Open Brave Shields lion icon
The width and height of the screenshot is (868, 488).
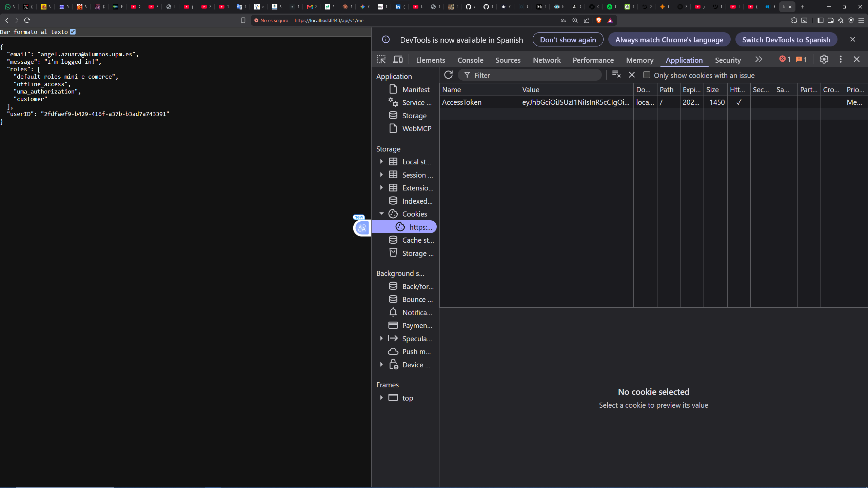click(599, 20)
